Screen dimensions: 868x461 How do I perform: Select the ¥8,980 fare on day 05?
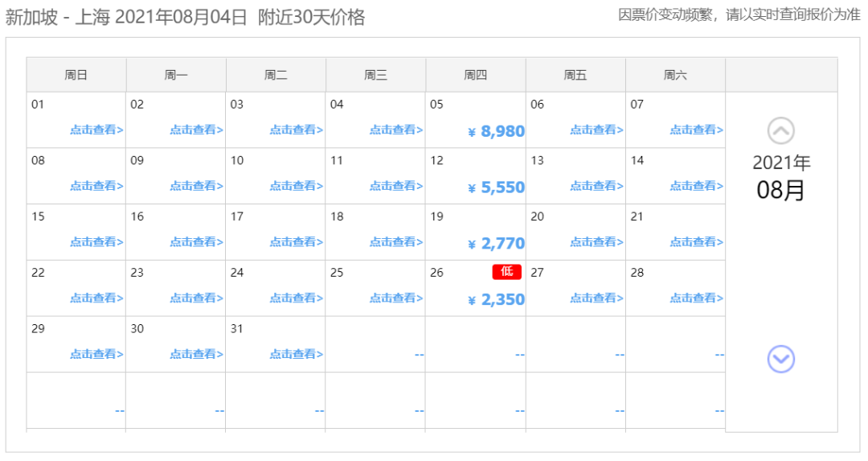point(496,131)
